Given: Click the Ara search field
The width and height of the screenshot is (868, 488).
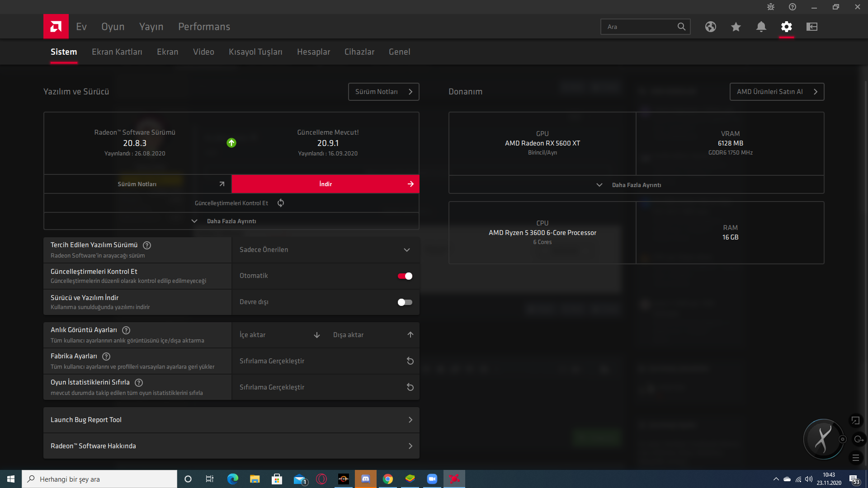Looking at the screenshot, I should point(646,27).
